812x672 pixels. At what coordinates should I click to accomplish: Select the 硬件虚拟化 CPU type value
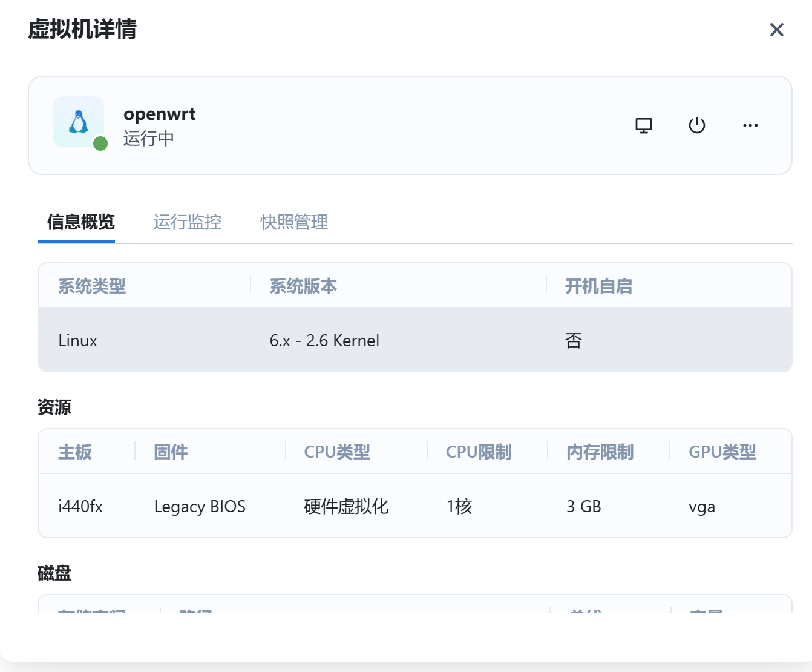click(x=346, y=506)
